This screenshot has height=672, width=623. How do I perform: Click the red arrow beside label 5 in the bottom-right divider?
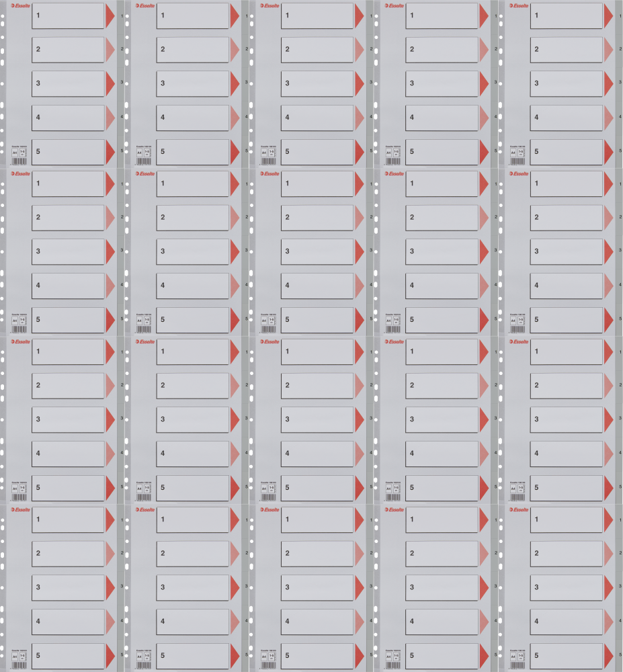click(608, 655)
